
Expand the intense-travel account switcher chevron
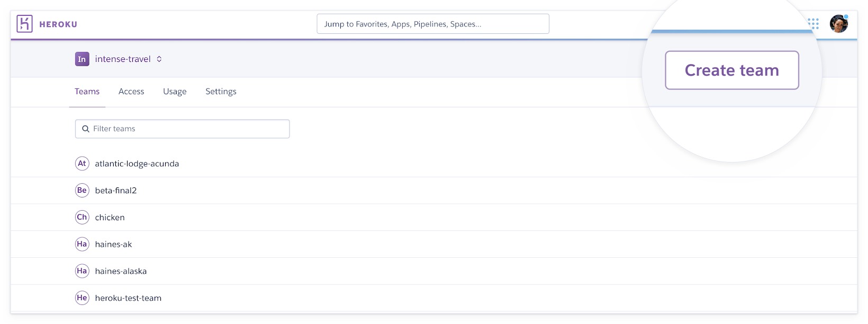click(159, 59)
